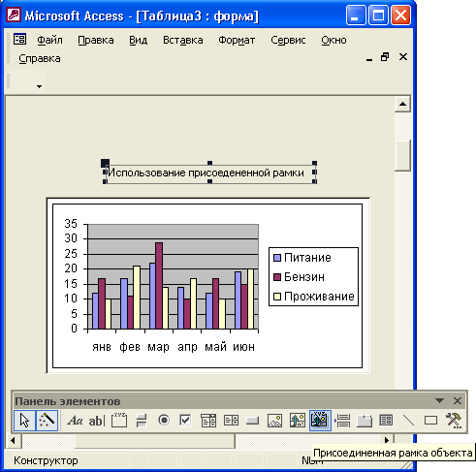Viewport: 476px width, 472px height.
Task: Open the Формат menu
Action: 237,40
